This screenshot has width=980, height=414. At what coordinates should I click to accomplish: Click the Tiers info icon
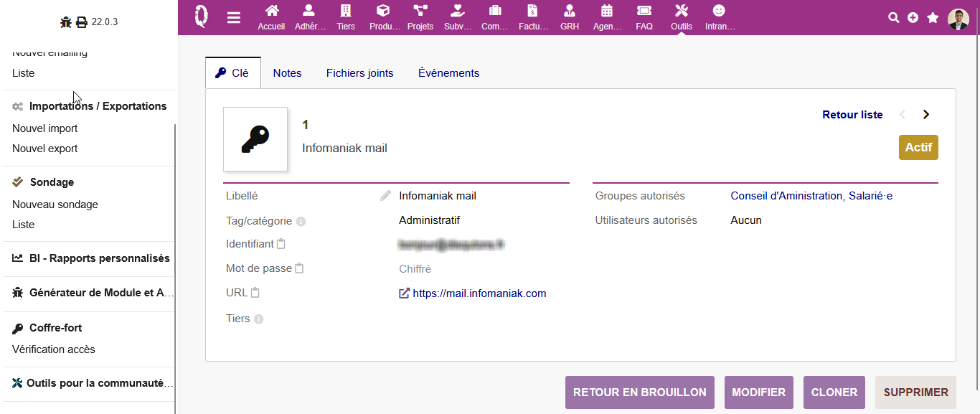pos(259,319)
